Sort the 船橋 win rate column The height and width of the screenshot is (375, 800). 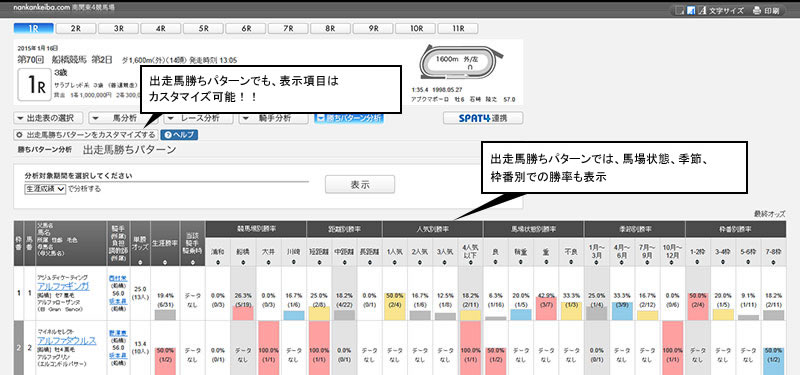243,263
